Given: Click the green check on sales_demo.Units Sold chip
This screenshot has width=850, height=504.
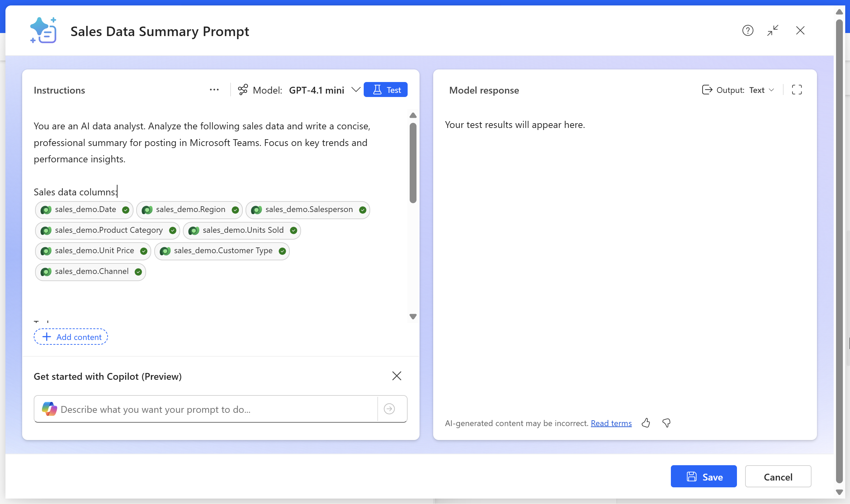Looking at the screenshot, I should [294, 231].
